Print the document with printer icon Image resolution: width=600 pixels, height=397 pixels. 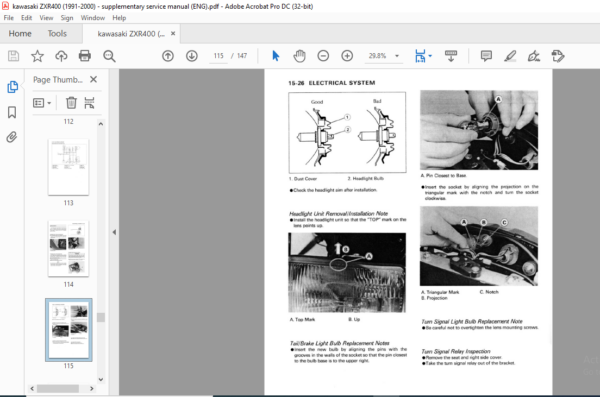(x=85, y=56)
